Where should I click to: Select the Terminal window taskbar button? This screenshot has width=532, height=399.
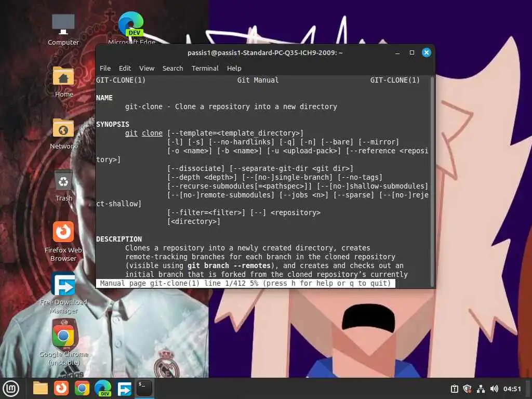point(144,388)
